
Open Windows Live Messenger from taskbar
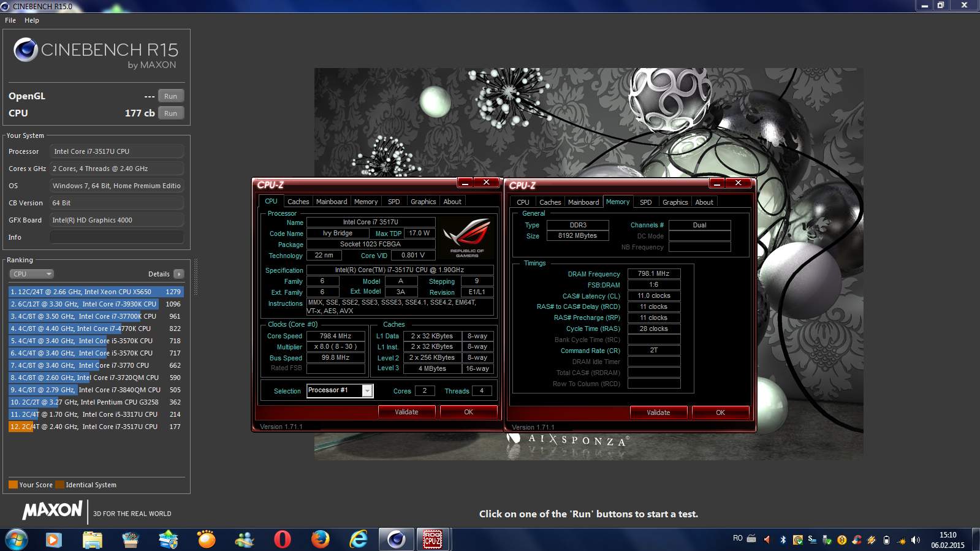click(244, 539)
